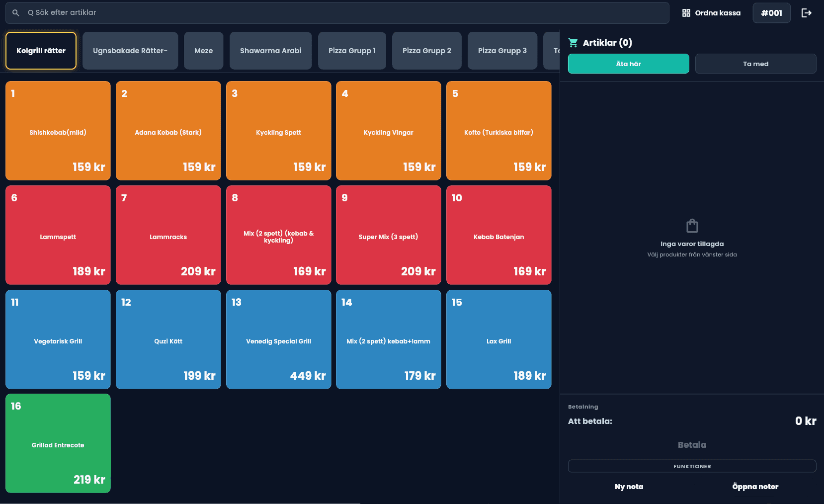Select the Äta här option

[x=628, y=64]
